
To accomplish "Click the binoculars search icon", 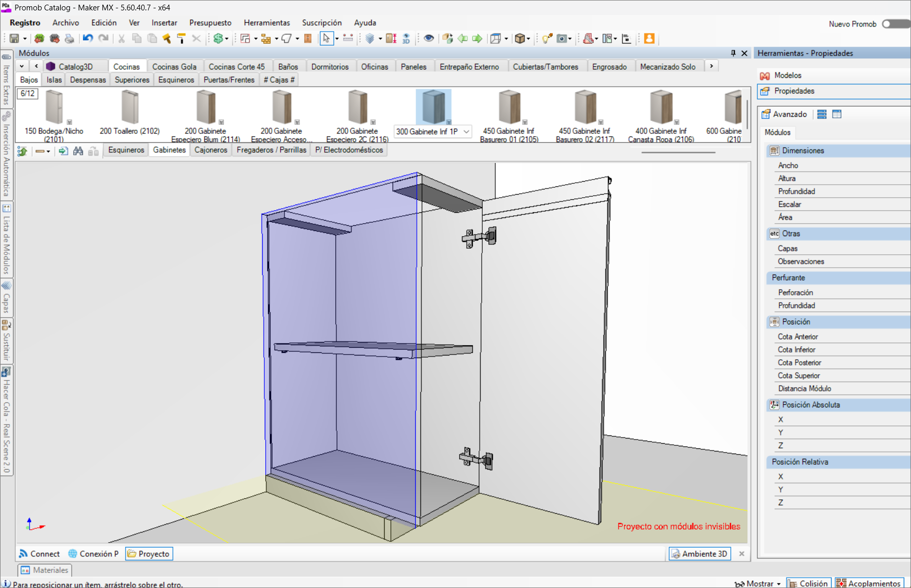I will tap(78, 151).
